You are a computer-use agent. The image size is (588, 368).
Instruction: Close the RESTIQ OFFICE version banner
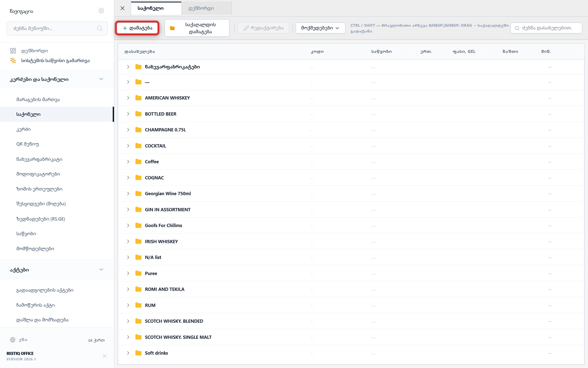point(105,356)
